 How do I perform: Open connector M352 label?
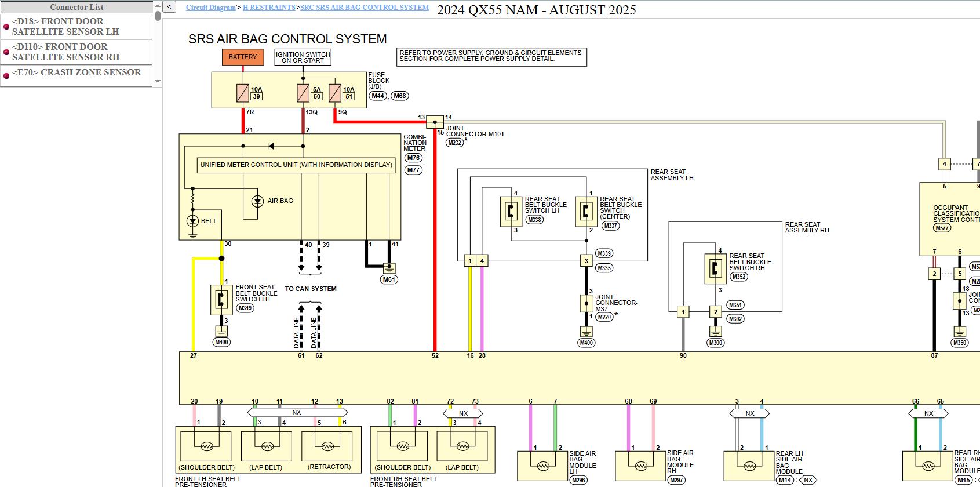(738, 277)
